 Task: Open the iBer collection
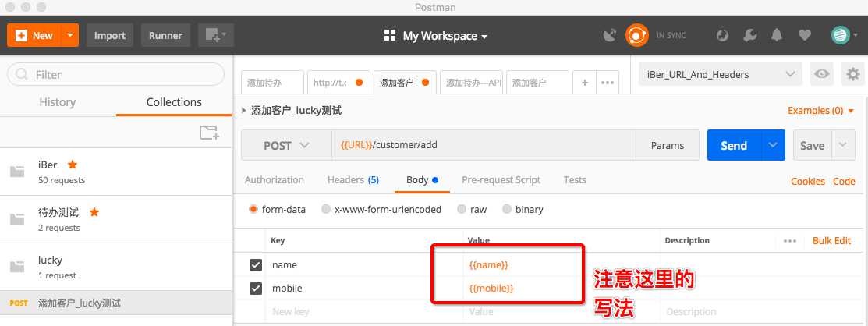click(116, 172)
